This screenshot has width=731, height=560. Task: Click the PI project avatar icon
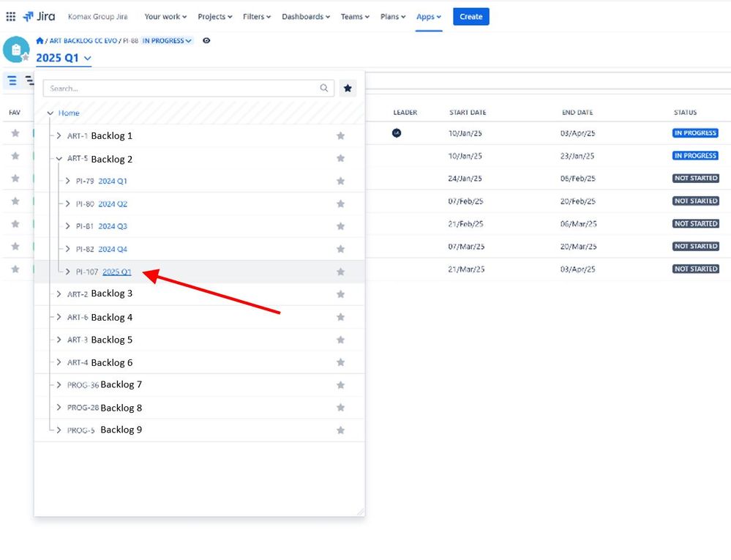(16, 50)
